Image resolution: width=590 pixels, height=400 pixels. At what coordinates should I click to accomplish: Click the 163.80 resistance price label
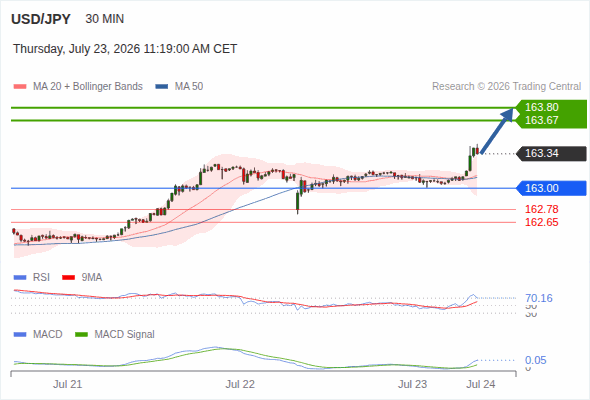[x=541, y=107]
